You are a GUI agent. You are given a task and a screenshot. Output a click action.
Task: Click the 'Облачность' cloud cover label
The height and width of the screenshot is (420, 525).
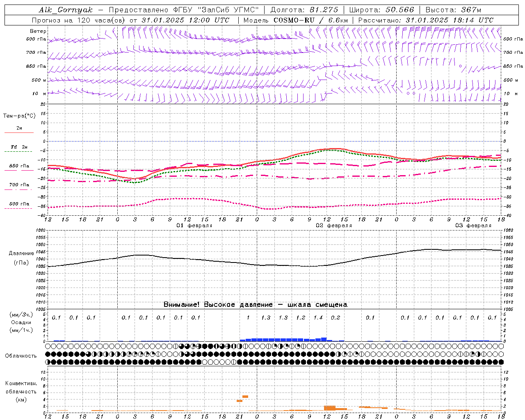click(x=21, y=356)
